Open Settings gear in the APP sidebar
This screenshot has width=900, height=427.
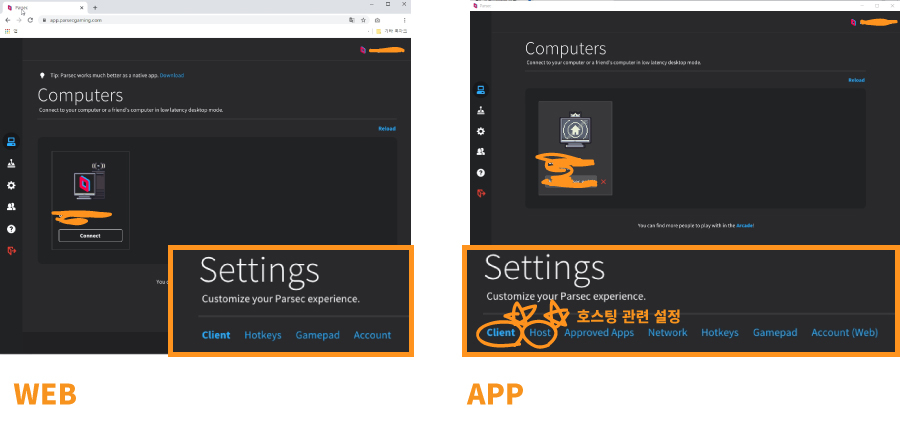[481, 131]
